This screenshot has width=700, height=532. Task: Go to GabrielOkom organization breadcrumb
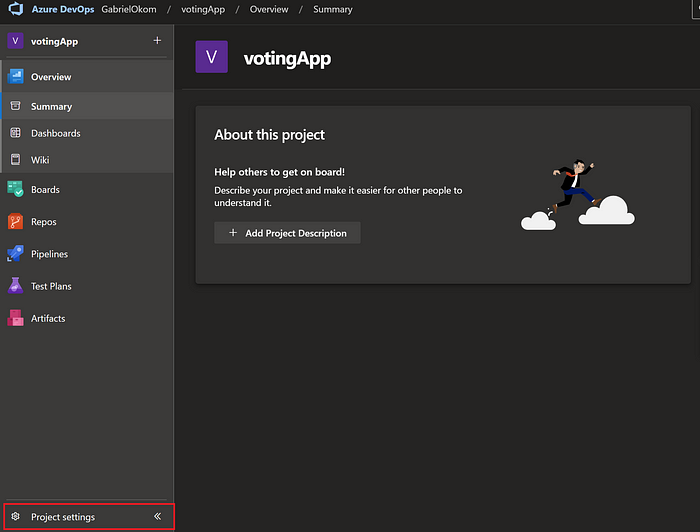point(129,9)
